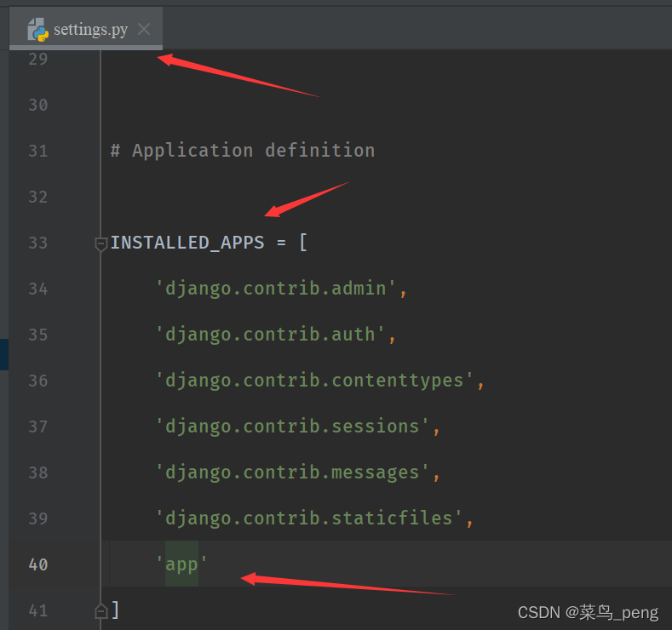Viewport: 672px width, 630px height.
Task: Click the Python file icon on settings.py tab
Action: coord(37,30)
